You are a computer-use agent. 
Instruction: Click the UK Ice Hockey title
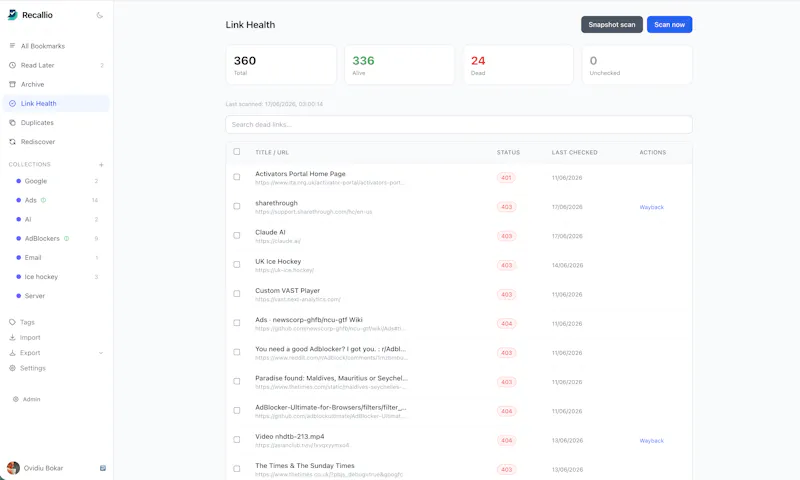(278, 261)
